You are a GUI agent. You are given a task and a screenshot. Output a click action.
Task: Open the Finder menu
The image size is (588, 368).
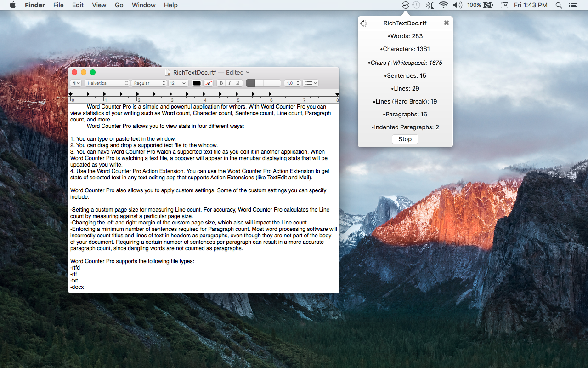pos(35,5)
